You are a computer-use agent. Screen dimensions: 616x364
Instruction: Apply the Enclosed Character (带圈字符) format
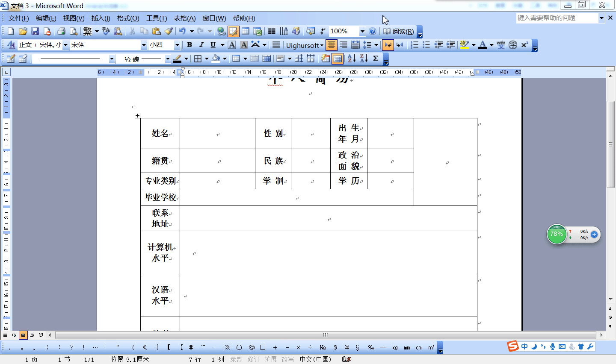(x=513, y=45)
